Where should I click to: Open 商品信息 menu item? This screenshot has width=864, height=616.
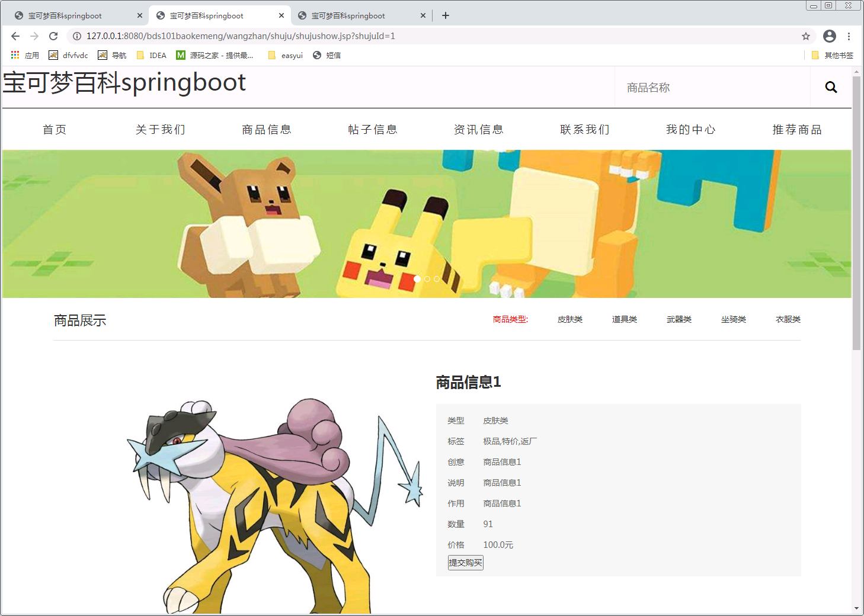[x=267, y=129]
